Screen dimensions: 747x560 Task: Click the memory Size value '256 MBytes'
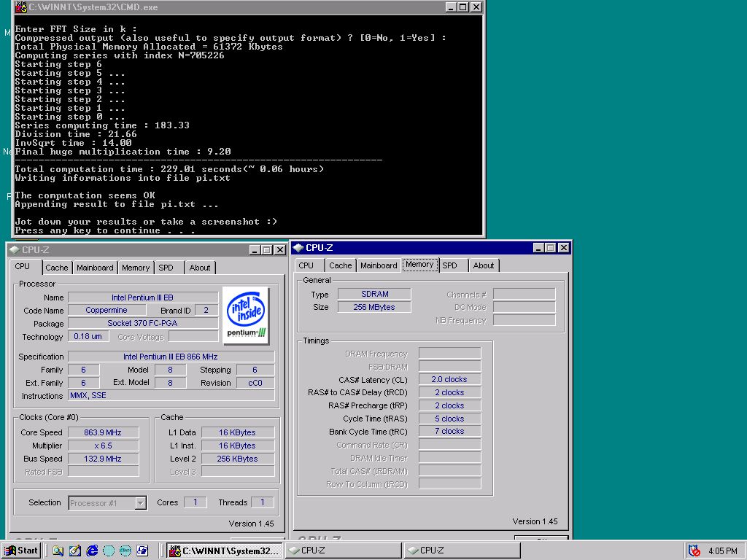pyautogui.click(x=374, y=307)
